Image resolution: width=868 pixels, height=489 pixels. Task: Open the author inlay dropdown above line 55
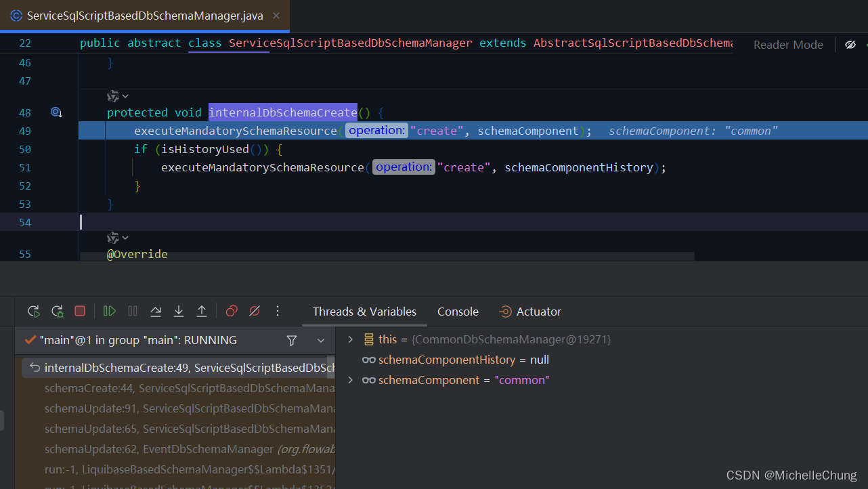point(118,238)
